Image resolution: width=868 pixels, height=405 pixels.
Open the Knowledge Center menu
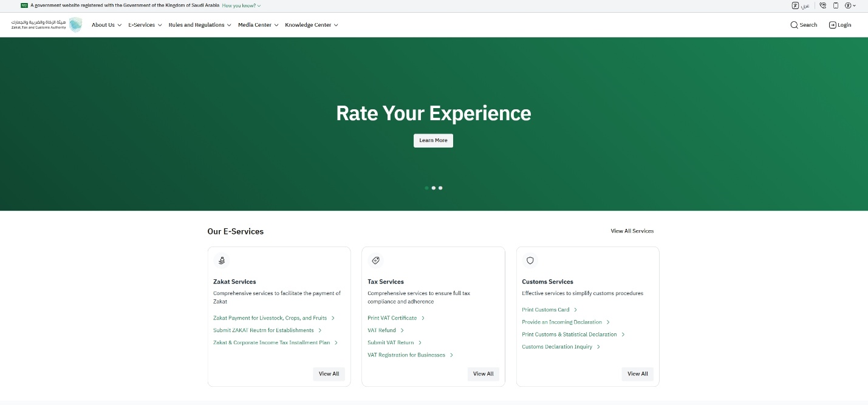pyautogui.click(x=312, y=25)
